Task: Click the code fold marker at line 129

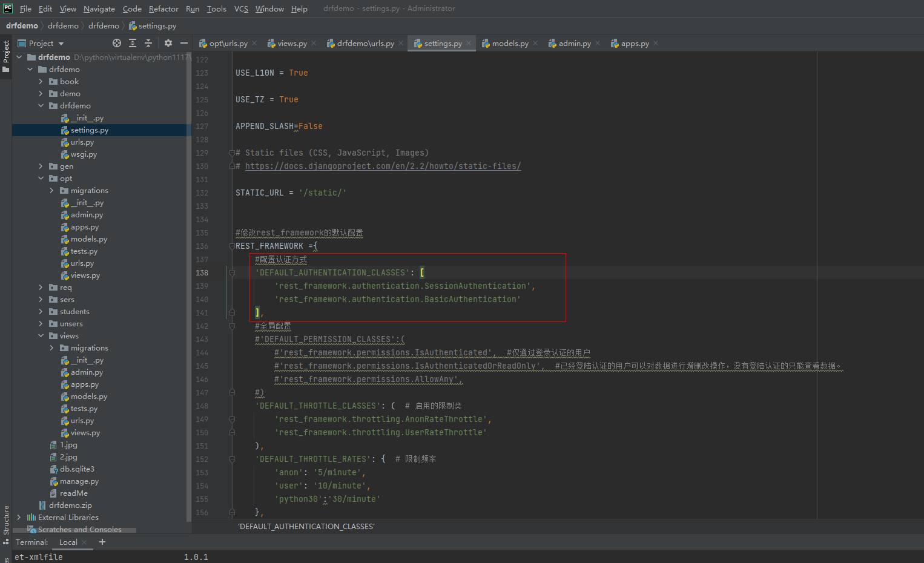Action: pos(232,153)
